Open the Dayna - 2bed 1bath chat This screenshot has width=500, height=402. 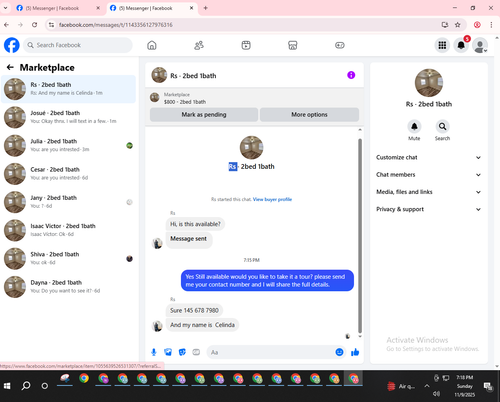pyautogui.click(x=68, y=287)
